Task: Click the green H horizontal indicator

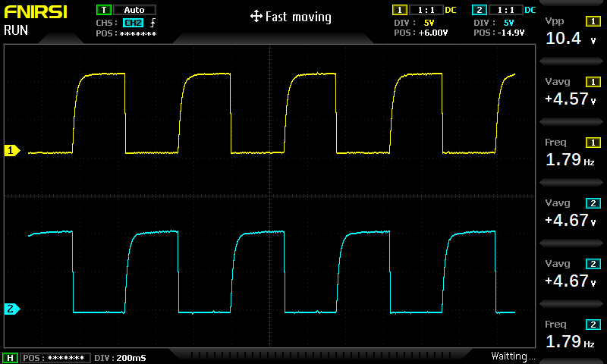Action: (11, 358)
